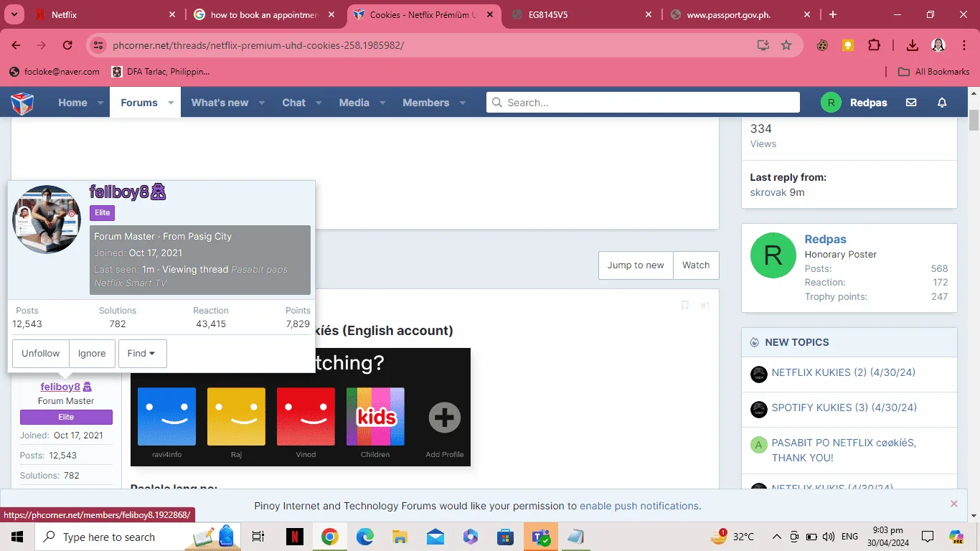
Task: Open the Forums nav item
Action: tap(139, 103)
